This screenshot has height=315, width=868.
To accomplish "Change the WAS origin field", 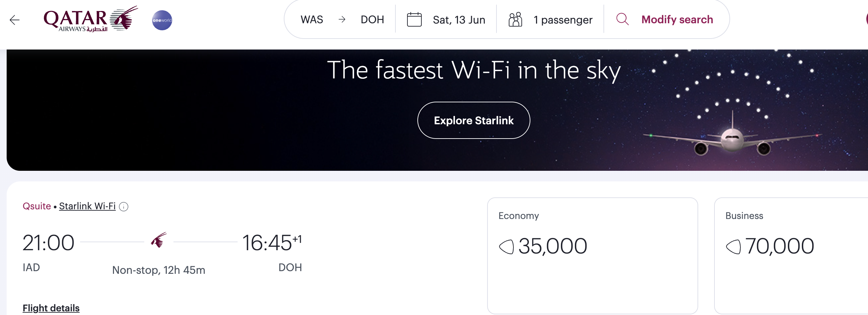I will coord(312,20).
